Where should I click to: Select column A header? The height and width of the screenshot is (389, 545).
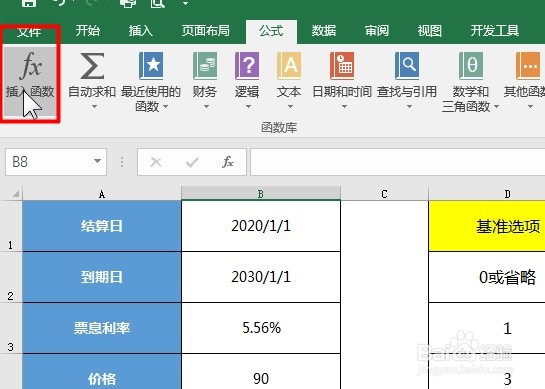pos(102,194)
